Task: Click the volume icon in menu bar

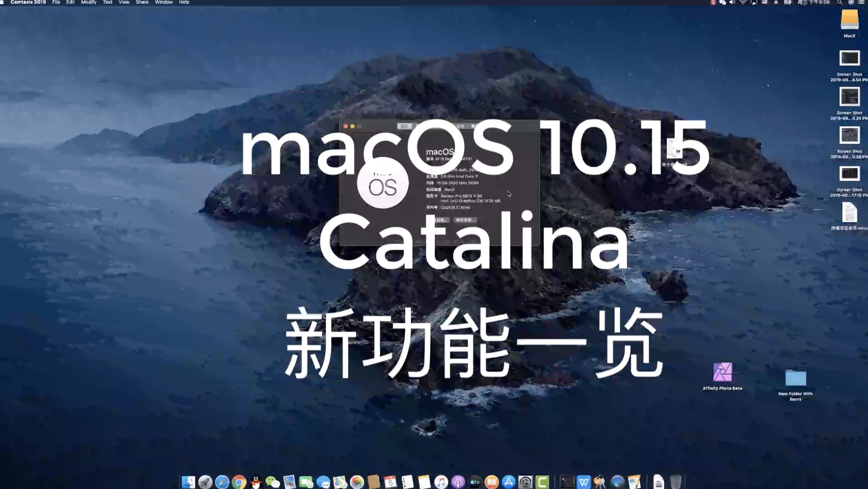Action: tap(732, 2)
